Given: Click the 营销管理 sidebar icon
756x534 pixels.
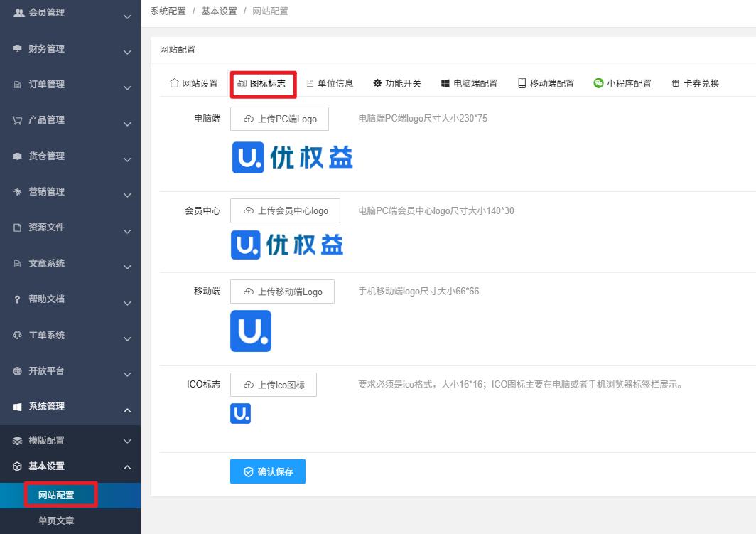Looking at the screenshot, I should pos(17,191).
